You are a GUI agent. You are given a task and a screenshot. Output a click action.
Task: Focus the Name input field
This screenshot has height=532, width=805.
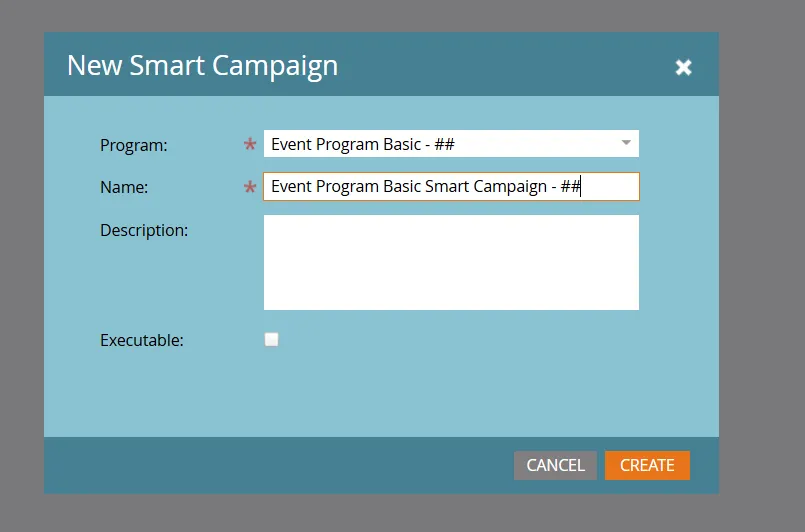click(451, 186)
